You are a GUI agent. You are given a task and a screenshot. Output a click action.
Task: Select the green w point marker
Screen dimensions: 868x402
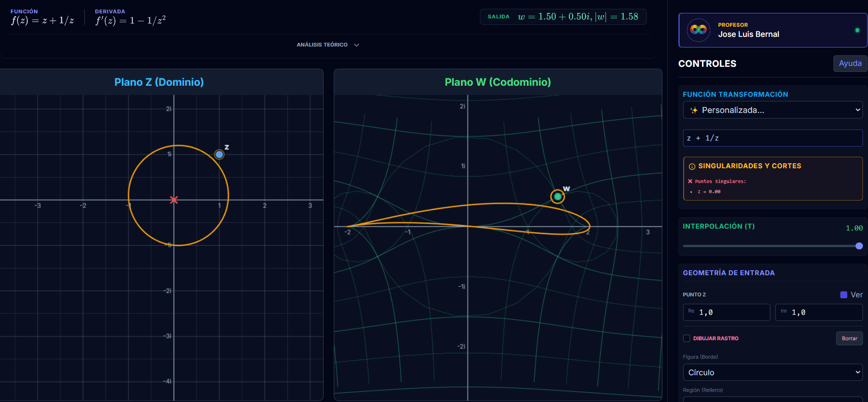pyautogui.click(x=558, y=197)
